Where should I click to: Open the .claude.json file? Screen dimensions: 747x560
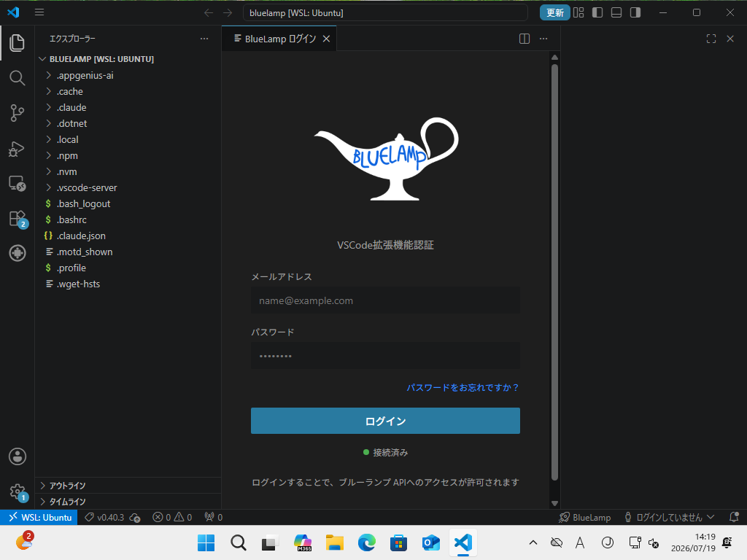point(128,236)
